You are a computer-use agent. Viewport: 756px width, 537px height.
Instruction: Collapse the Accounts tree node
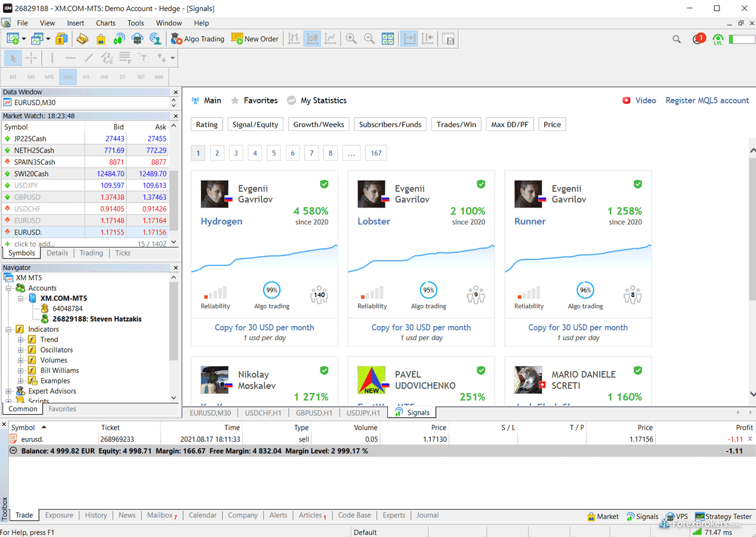tap(9, 288)
